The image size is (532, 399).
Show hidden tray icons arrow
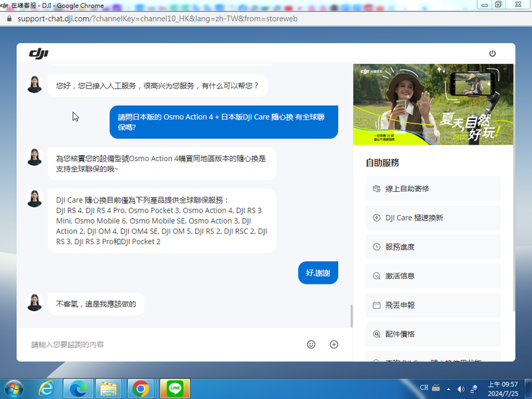[449, 389]
